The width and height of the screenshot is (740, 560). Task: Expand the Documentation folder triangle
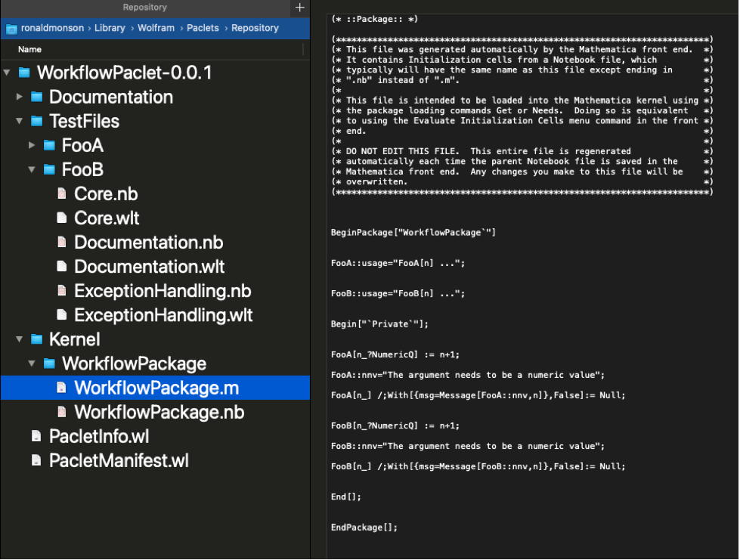pos(20,97)
